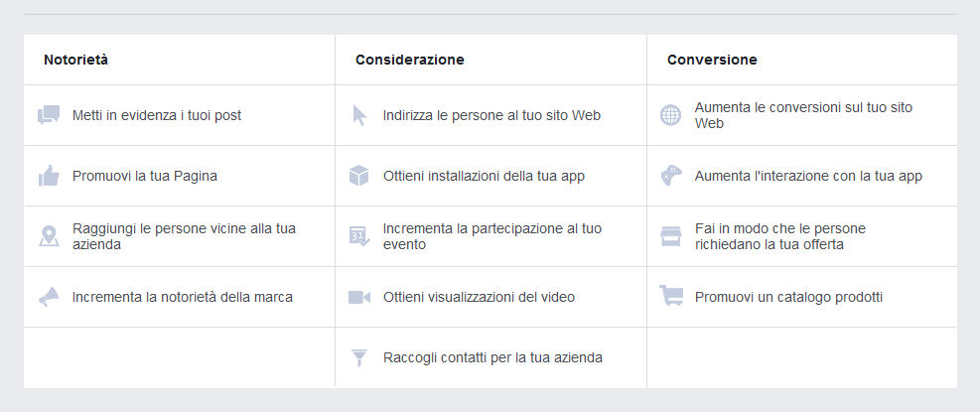Viewport: 980px width, 412px height.
Task: Click the box icon for app installs
Action: (x=358, y=176)
